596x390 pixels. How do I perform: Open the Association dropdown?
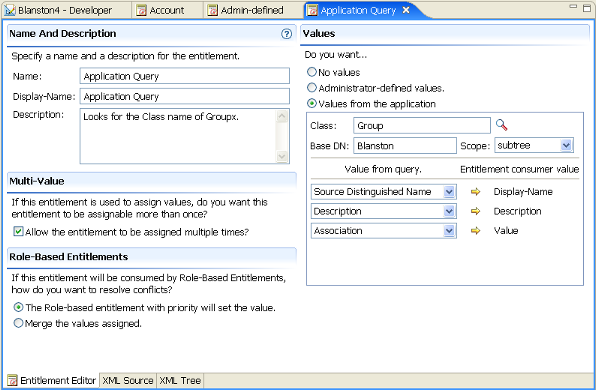point(449,231)
